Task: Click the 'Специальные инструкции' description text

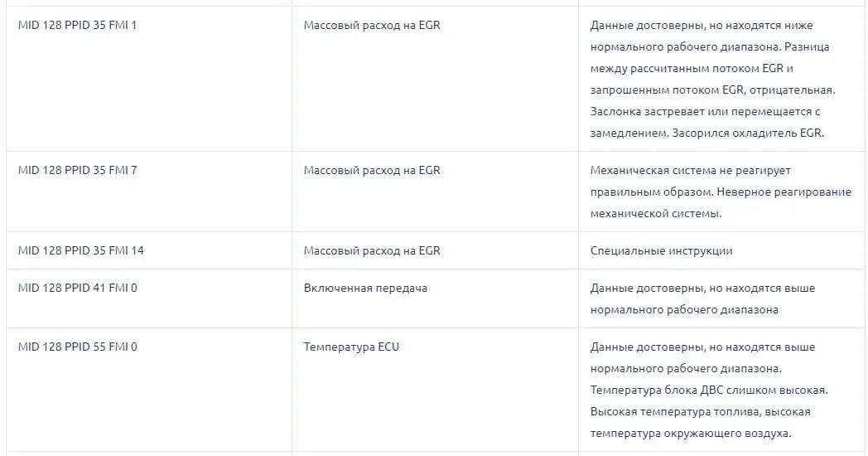Action: tap(661, 250)
